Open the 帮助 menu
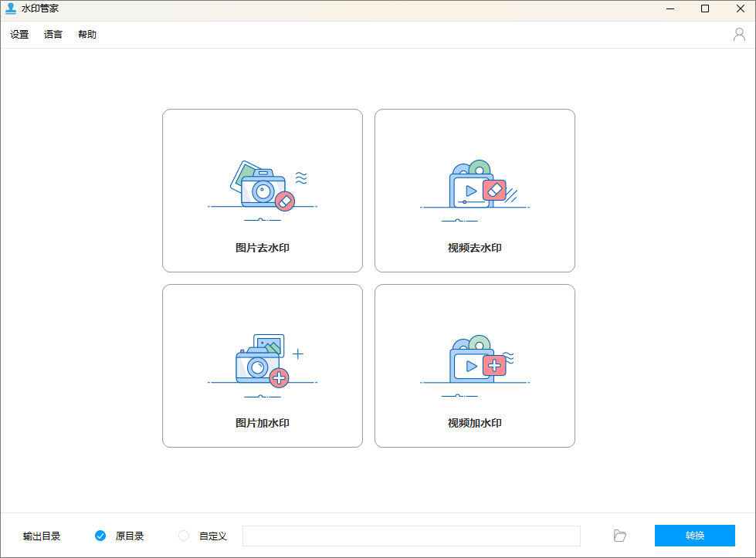The width and height of the screenshot is (756, 558). (x=86, y=34)
